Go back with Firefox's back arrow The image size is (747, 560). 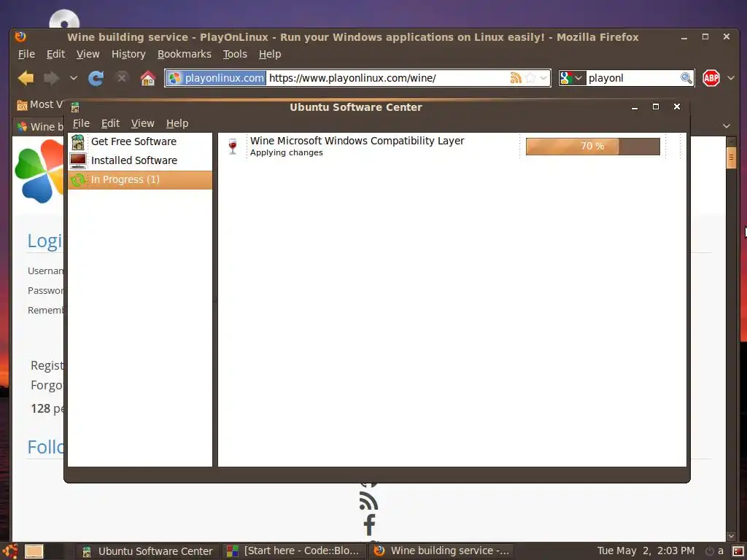point(26,78)
